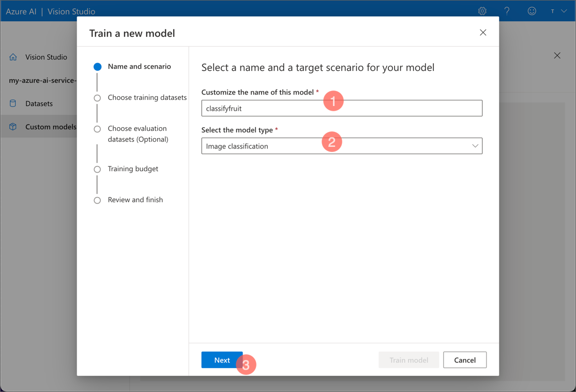Select the Choose training datasets step

(140, 98)
